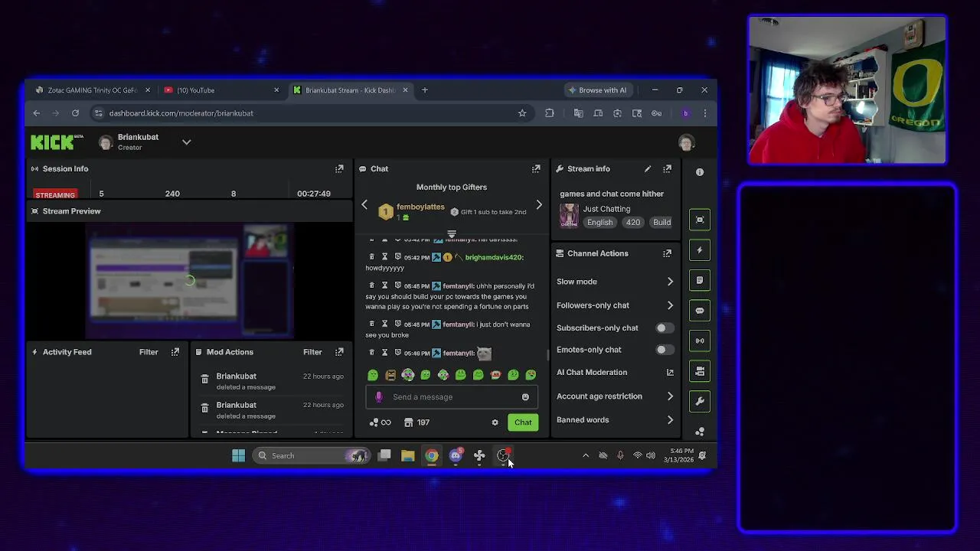This screenshot has width=980, height=551.
Task: Click the Stream Preview video thumbnail
Action: [190, 281]
